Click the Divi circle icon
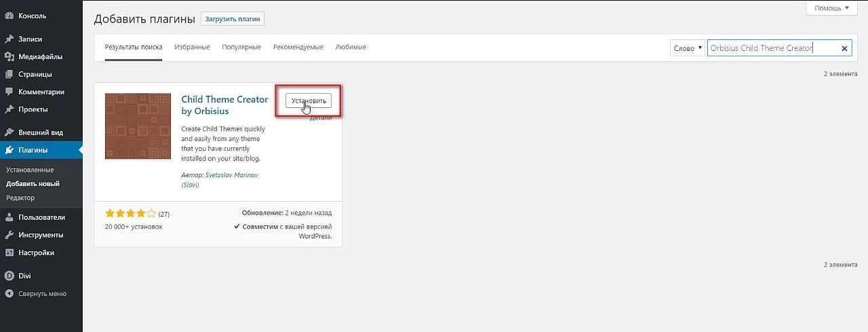Viewport: 868px width, 332px height. coord(9,276)
